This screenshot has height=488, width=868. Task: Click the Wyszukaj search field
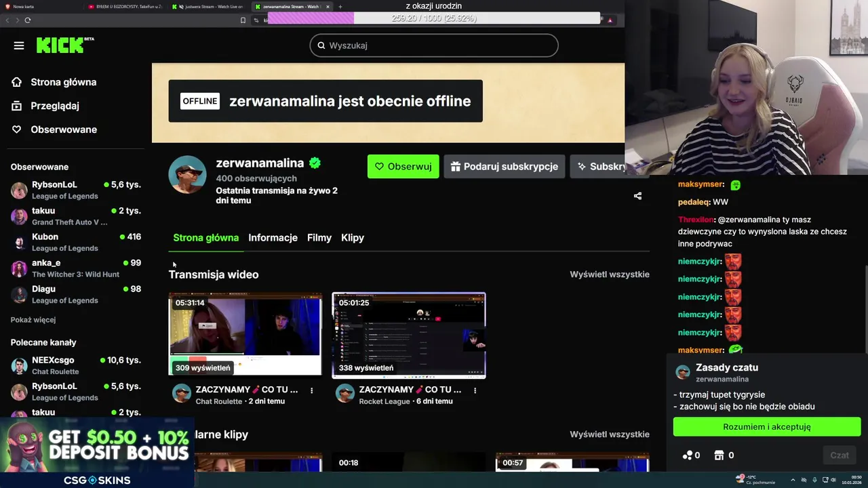tap(434, 45)
